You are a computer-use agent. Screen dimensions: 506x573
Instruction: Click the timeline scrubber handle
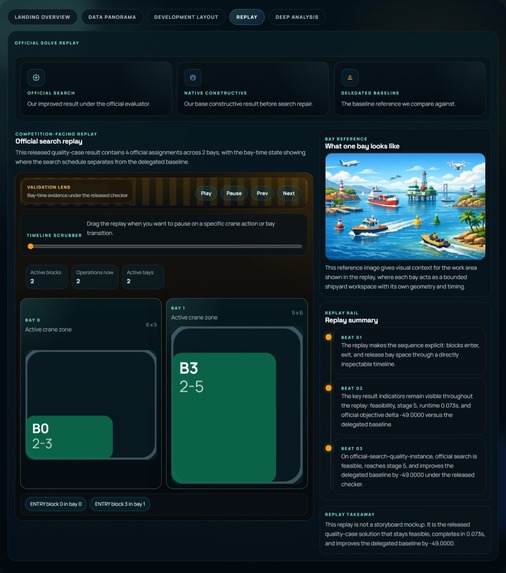(31, 246)
